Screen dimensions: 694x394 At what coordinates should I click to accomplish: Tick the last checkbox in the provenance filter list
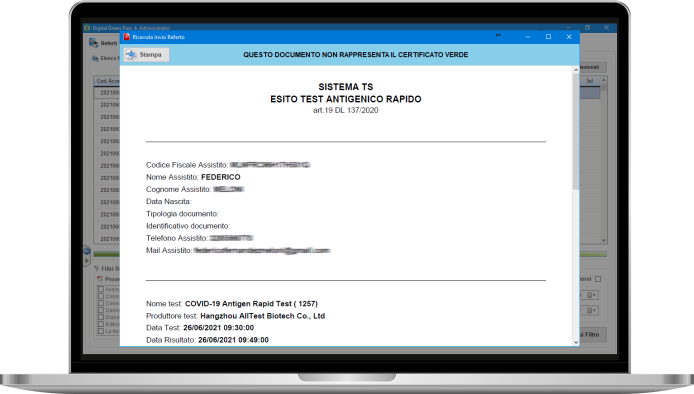[x=101, y=331]
